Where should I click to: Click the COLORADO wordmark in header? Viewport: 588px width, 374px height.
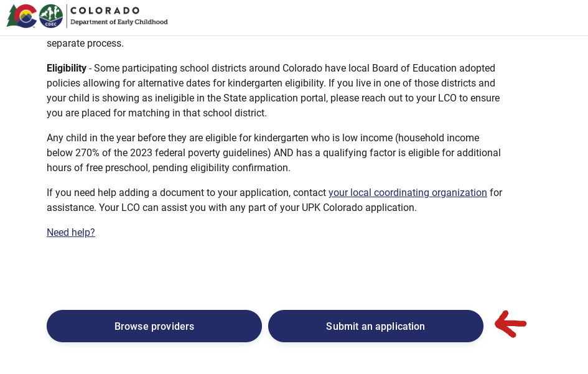click(105, 11)
